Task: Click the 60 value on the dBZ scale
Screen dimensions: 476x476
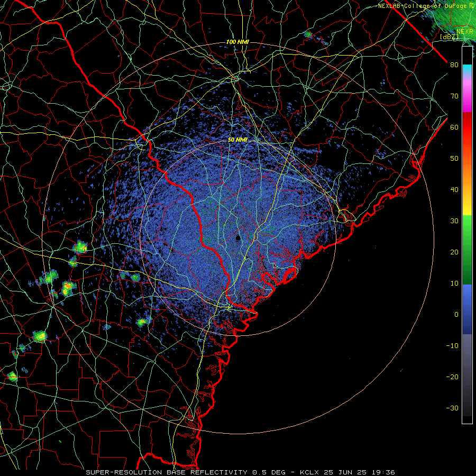Action: pyautogui.click(x=454, y=127)
